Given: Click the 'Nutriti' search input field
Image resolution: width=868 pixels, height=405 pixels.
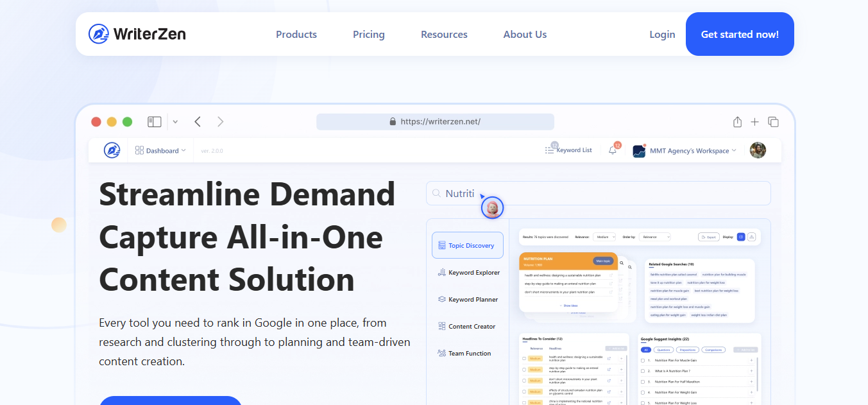Looking at the screenshot, I should pos(599,193).
